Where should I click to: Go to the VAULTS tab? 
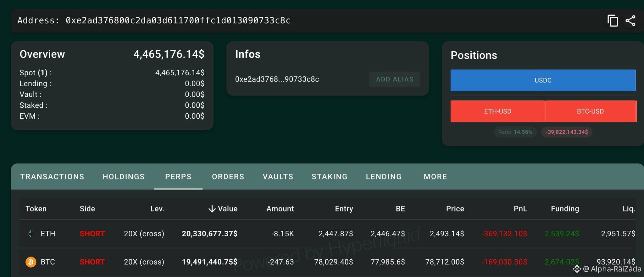pyautogui.click(x=278, y=177)
